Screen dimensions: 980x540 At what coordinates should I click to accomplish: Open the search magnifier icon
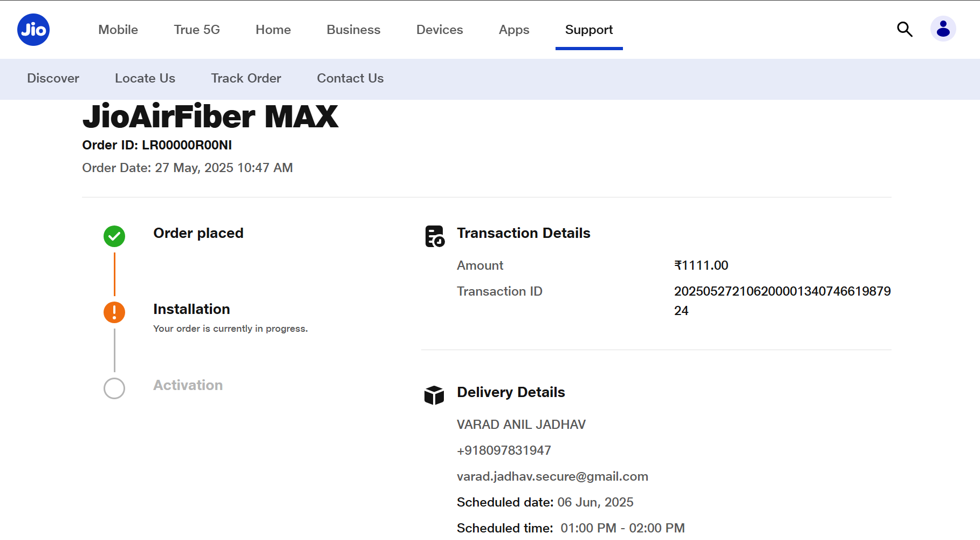pyautogui.click(x=904, y=29)
